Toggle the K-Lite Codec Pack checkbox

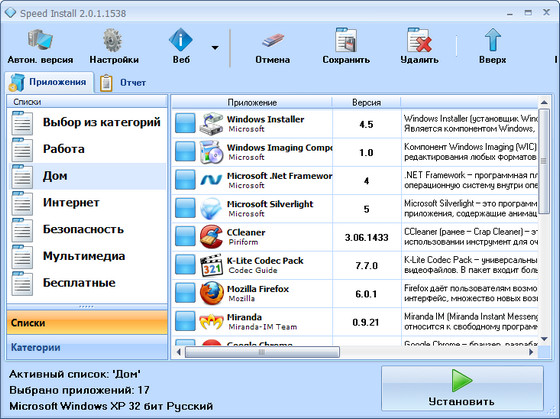click(185, 264)
